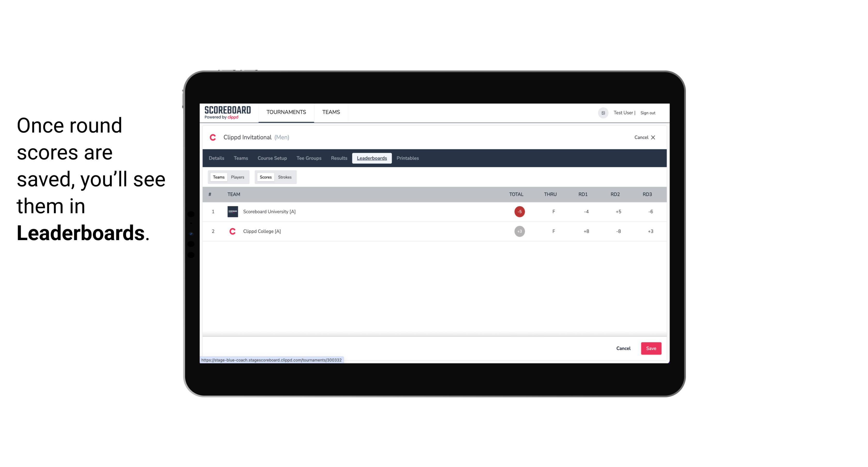
Task: Click the Players filter button
Action: [238, 177]
